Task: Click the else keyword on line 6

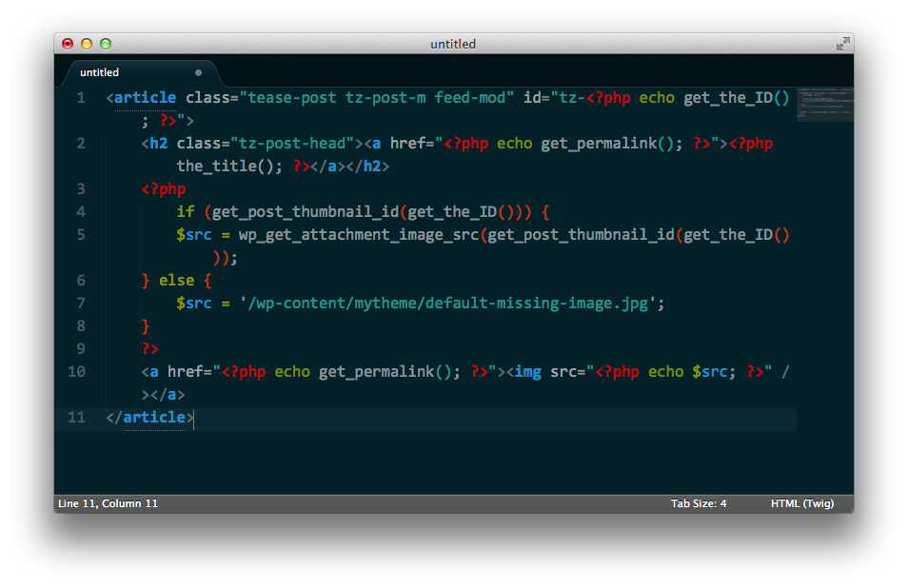Action: (x=176, y=281)
